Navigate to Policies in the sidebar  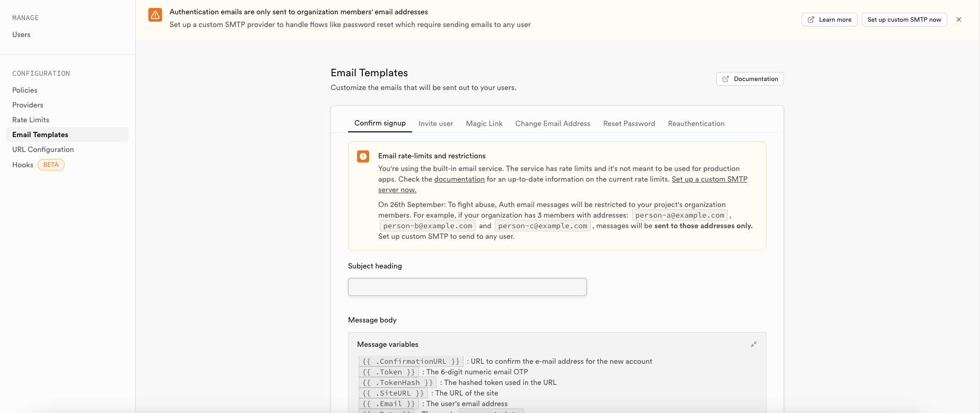(x=25, y=90)
